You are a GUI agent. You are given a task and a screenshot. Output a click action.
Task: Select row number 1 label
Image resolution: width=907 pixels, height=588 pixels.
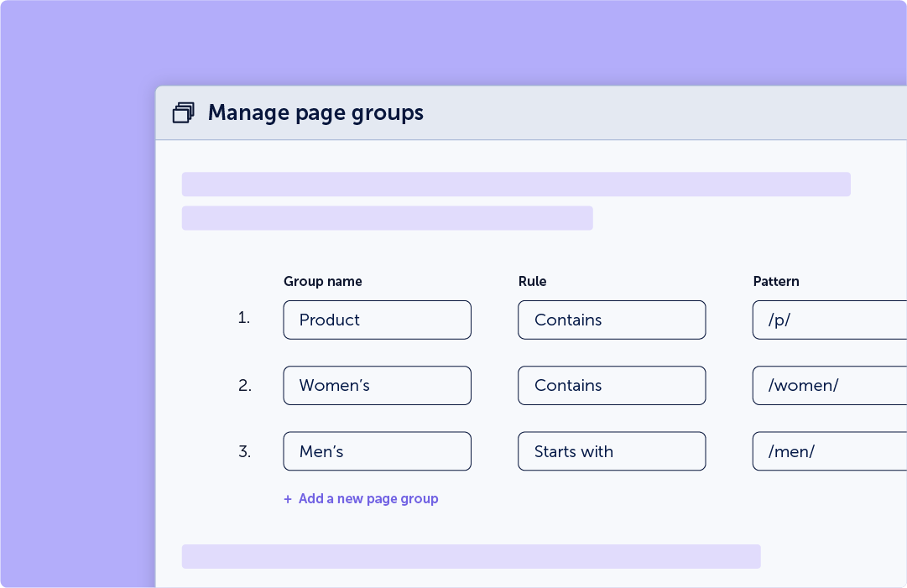pos(244,318)
